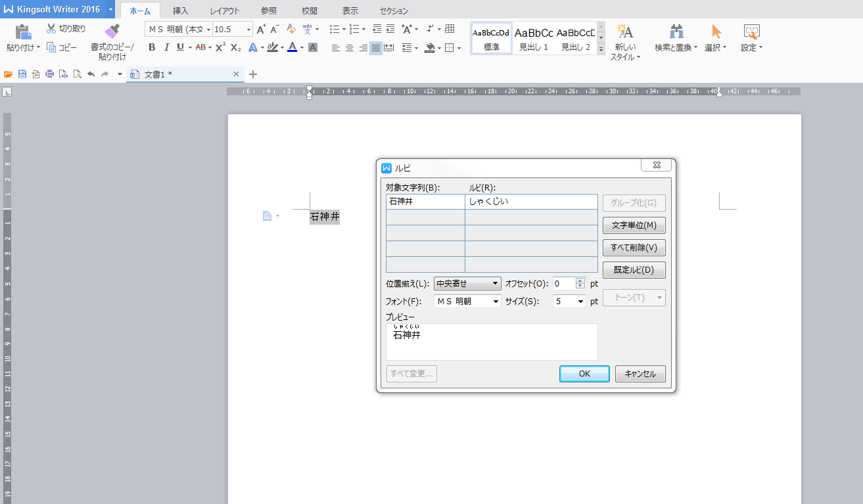
Task: Apply numbered list formatting
Action: [354, 29]
